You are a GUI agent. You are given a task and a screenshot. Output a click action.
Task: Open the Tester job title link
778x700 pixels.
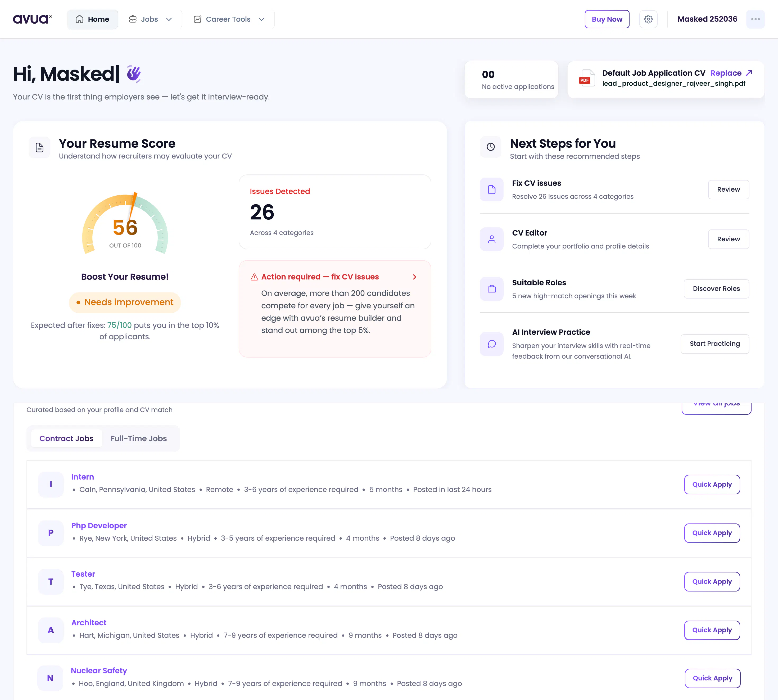coord(83,574)
